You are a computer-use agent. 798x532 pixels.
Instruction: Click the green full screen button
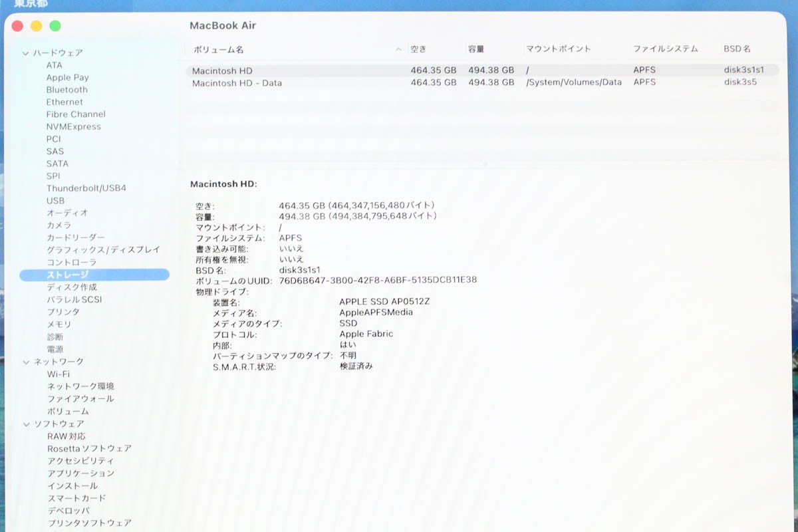coord(55,26)
